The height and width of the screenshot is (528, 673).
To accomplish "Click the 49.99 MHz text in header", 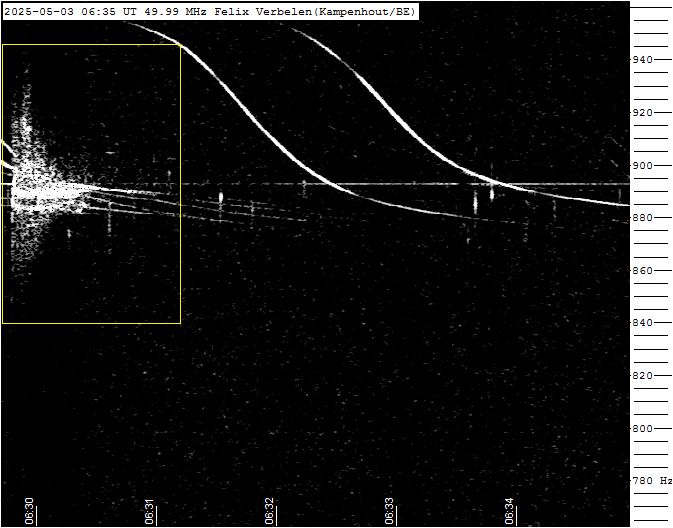I will point(176,12).
